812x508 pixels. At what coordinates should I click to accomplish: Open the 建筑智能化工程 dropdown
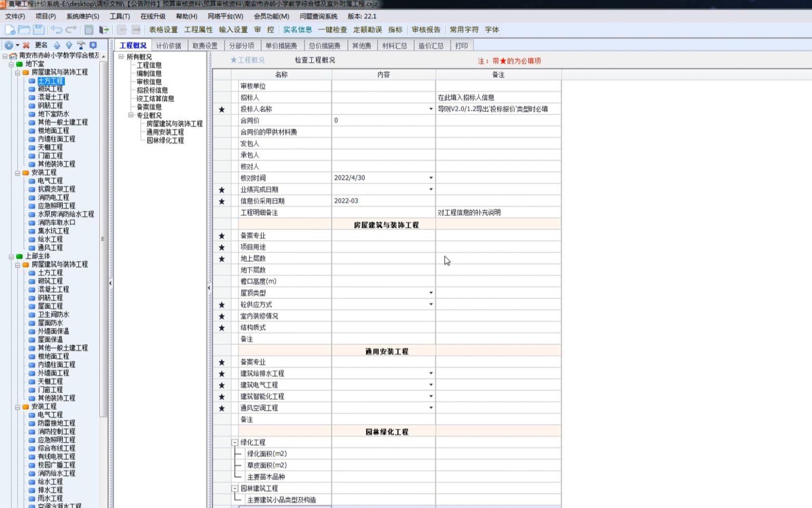(x=431, y=396)
